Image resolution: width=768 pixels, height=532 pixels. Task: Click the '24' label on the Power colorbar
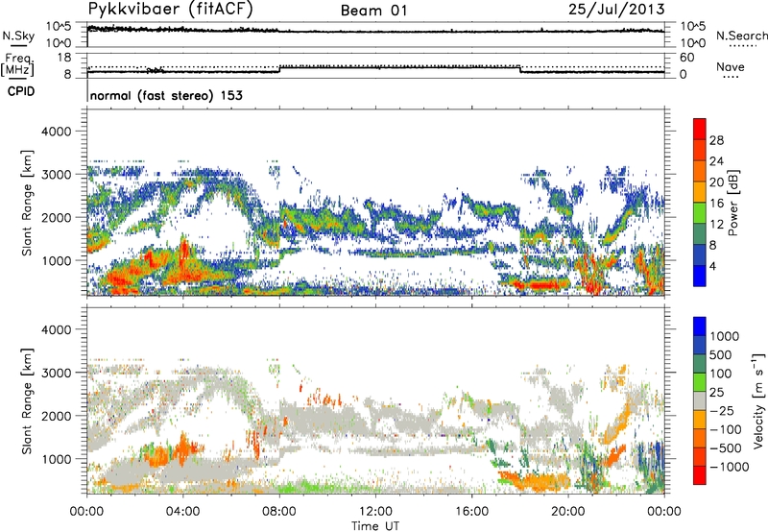click(x=716, y=161)
